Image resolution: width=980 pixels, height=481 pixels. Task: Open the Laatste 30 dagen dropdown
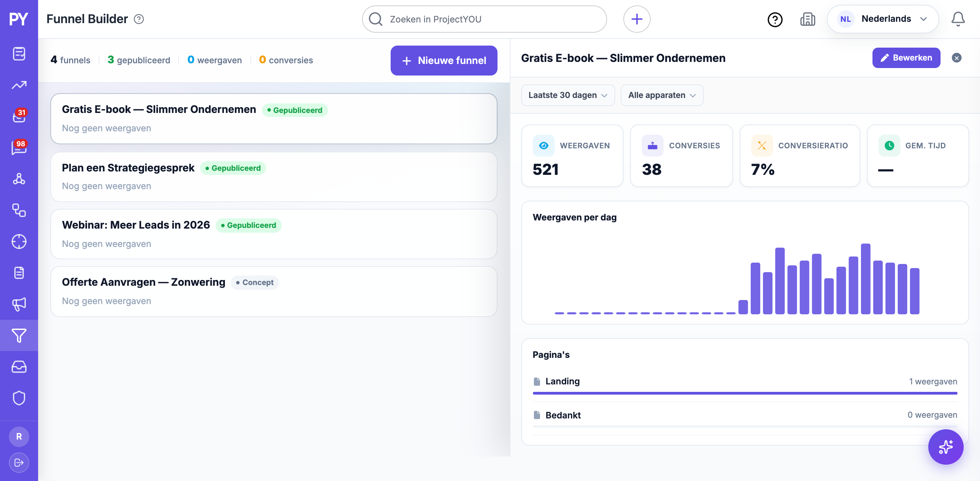coord(568,95)
